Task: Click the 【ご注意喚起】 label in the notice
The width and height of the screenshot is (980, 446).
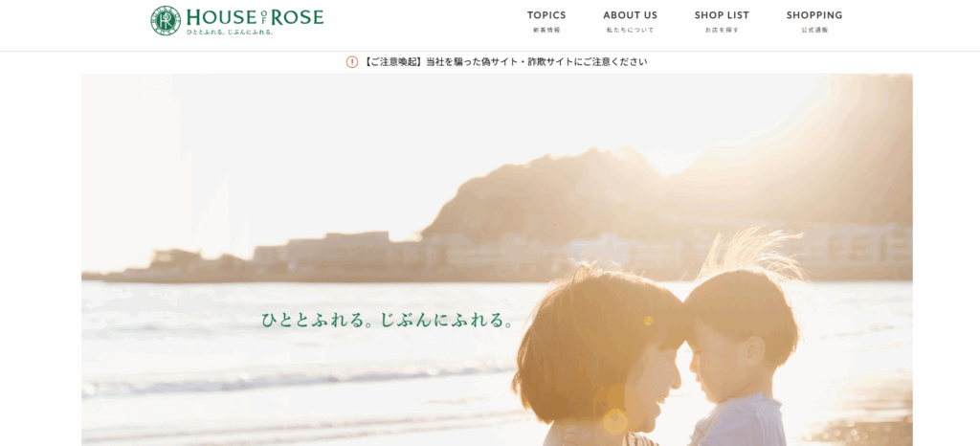Action: 394,62
